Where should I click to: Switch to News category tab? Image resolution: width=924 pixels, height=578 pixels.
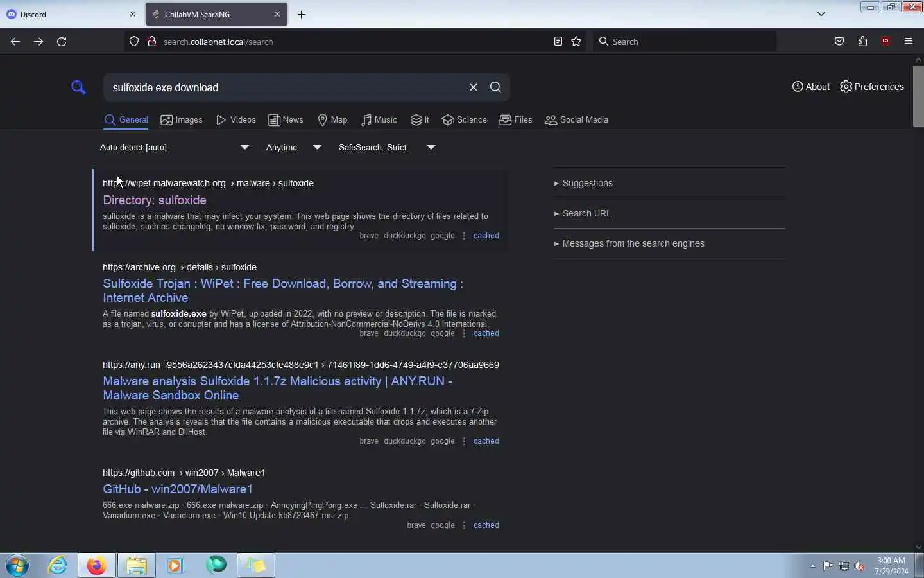pos(286,120)
